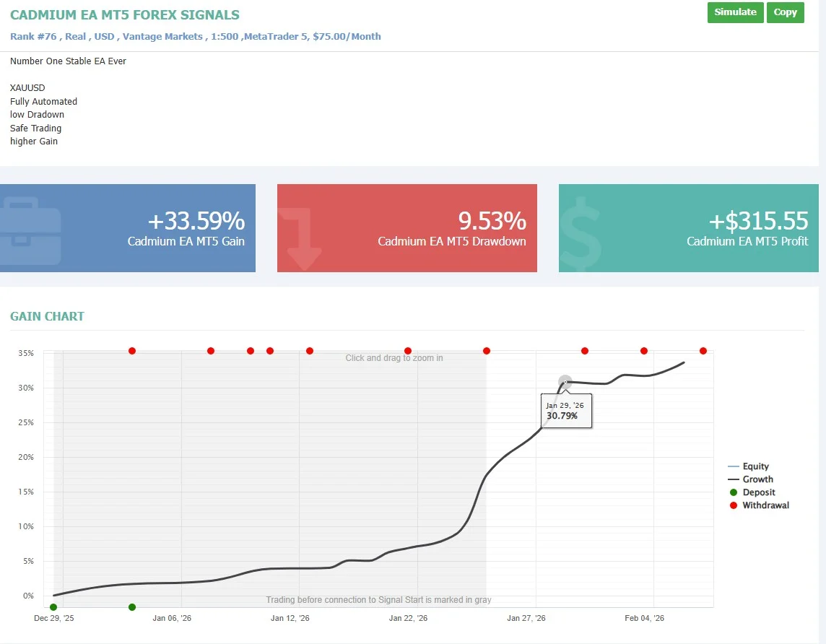Click the green deposit marker near Dec 29
This screenshot has height=644, width=826.
[x=53, y=607]
